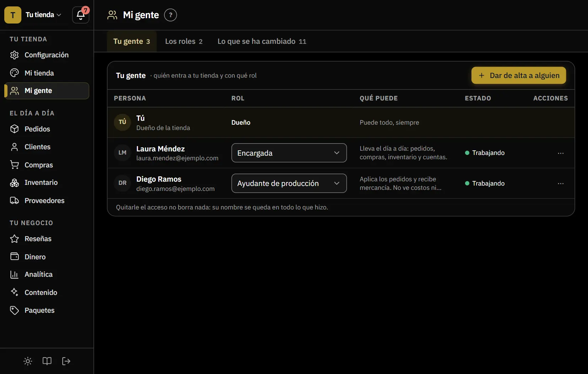The image size is (588, 374).
Task: Go to Reseñas
Action: (x=47, y=239)
